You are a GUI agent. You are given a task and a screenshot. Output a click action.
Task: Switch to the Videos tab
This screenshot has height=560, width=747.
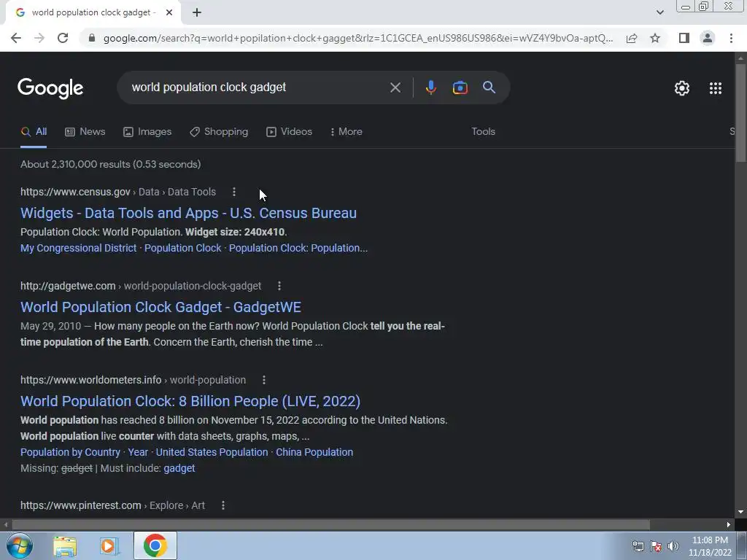[x=289, y=132]
